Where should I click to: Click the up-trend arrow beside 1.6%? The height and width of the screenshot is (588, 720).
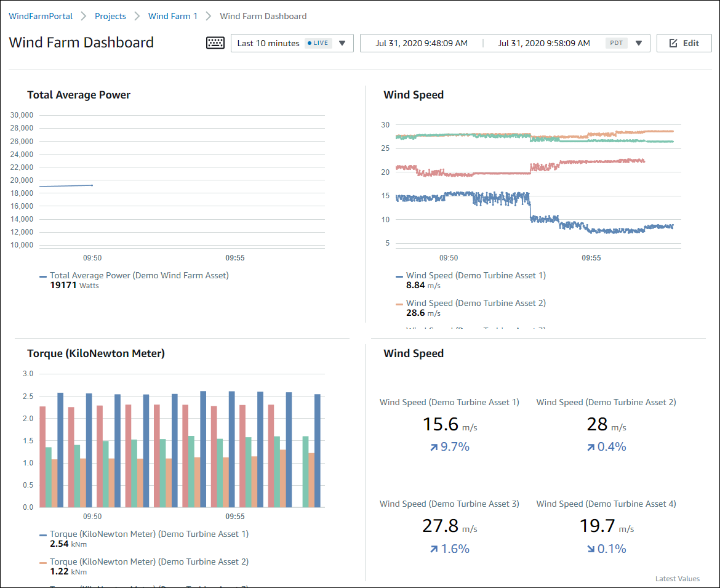[x=433, y=549]
